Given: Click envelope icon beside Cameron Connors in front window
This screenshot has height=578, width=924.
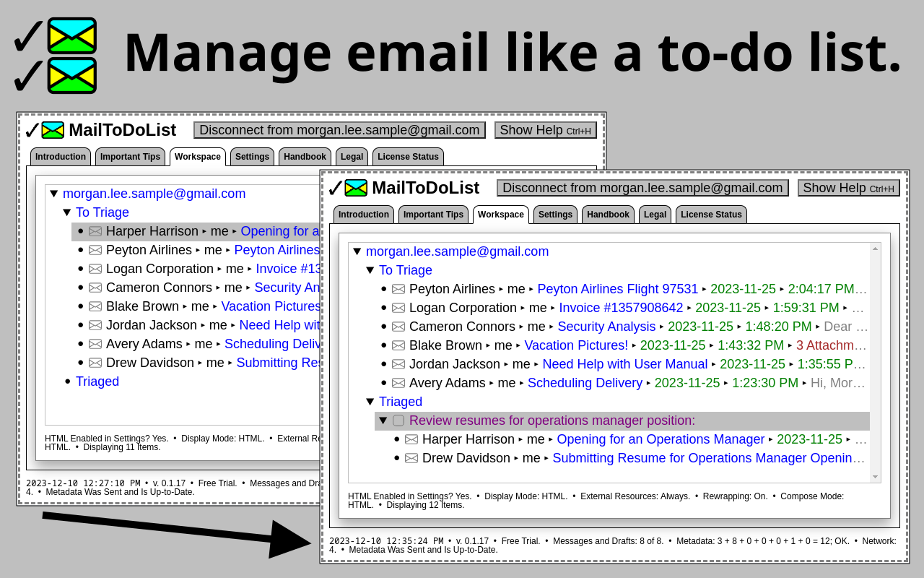Looking at the screenshot, I should point(398,327).
